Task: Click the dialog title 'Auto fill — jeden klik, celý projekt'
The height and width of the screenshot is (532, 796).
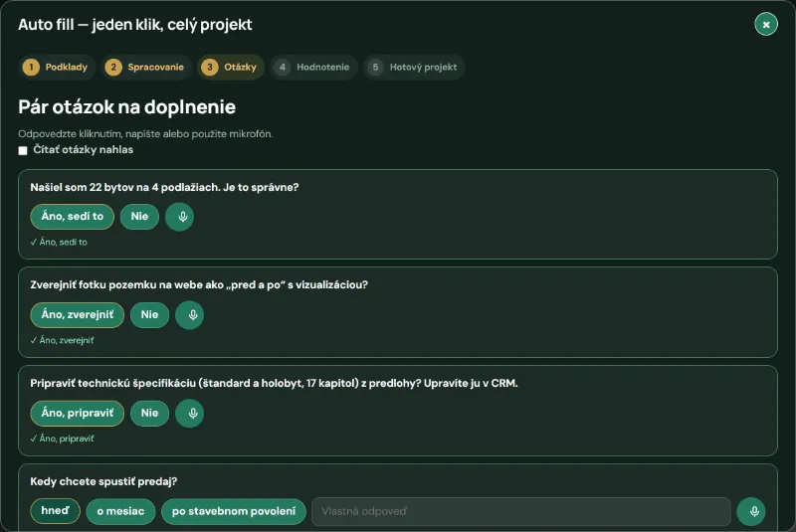Action: click(x=135, y=24)
